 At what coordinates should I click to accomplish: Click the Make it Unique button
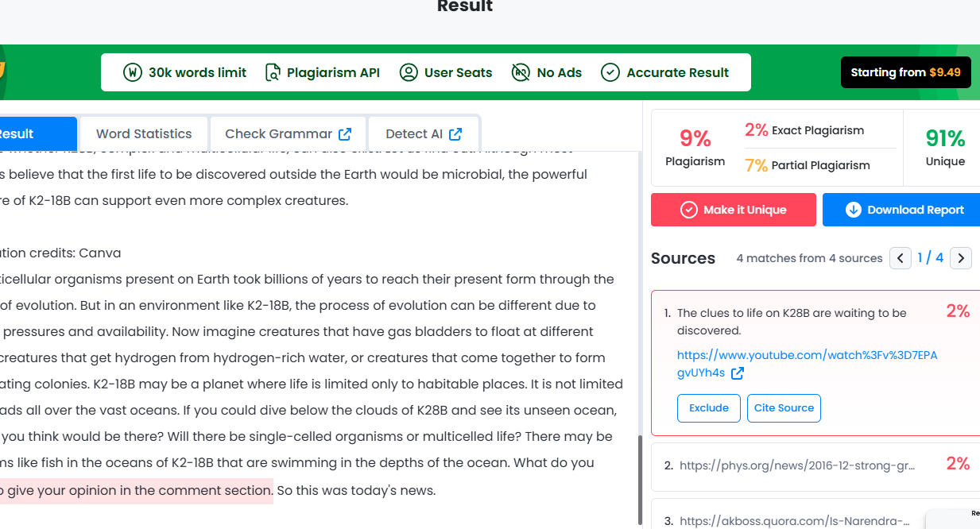coord(734,210)
